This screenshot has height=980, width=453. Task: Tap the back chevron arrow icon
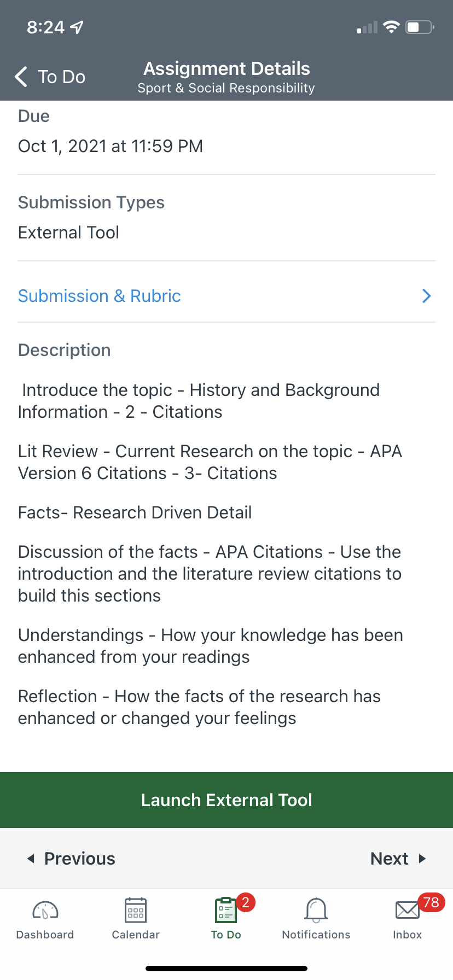point(21,77)
